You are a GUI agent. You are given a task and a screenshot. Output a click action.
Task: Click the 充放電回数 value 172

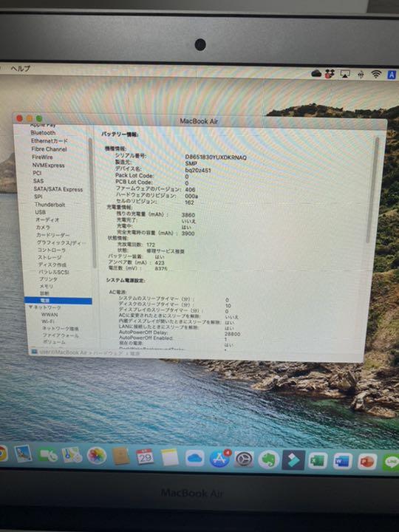pyautogui.click(x=151, y=245)
